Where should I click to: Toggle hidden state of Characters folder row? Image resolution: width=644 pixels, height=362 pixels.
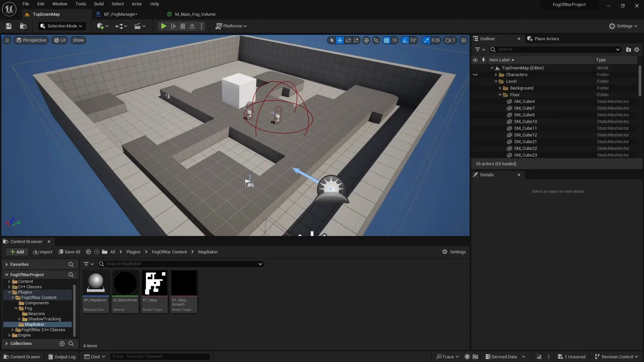[x=475, y=75]
